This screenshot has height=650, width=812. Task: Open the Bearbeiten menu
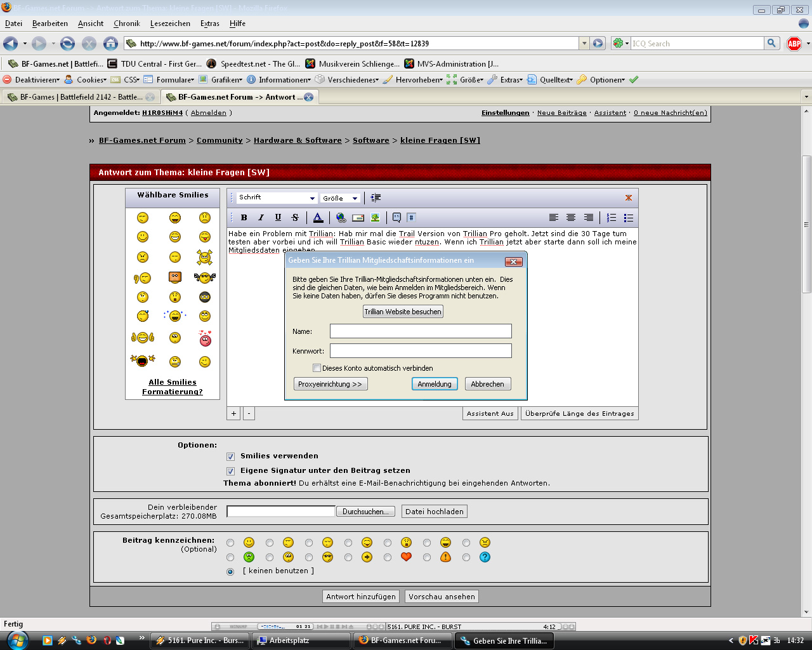point(50,23)
